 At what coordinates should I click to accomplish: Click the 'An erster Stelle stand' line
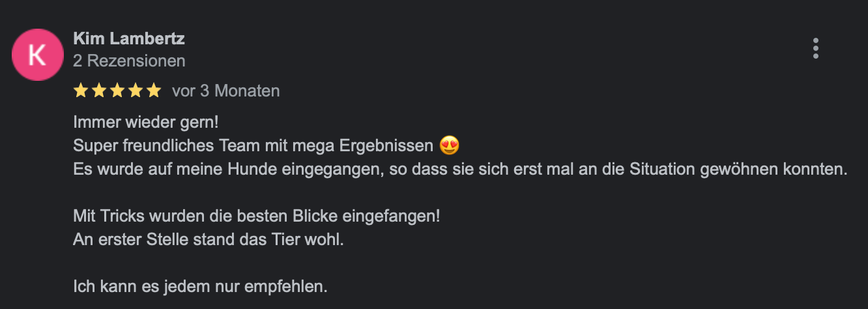(208, 239)
